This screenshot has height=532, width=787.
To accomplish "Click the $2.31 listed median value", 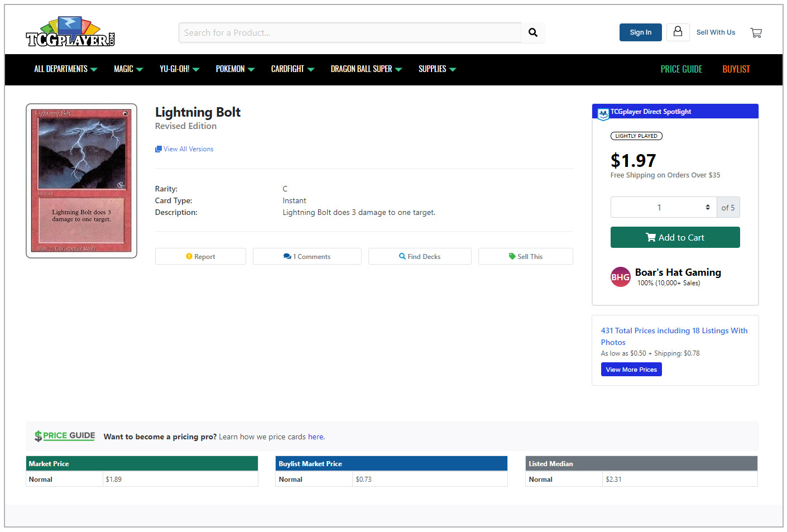I will [613, 480].
